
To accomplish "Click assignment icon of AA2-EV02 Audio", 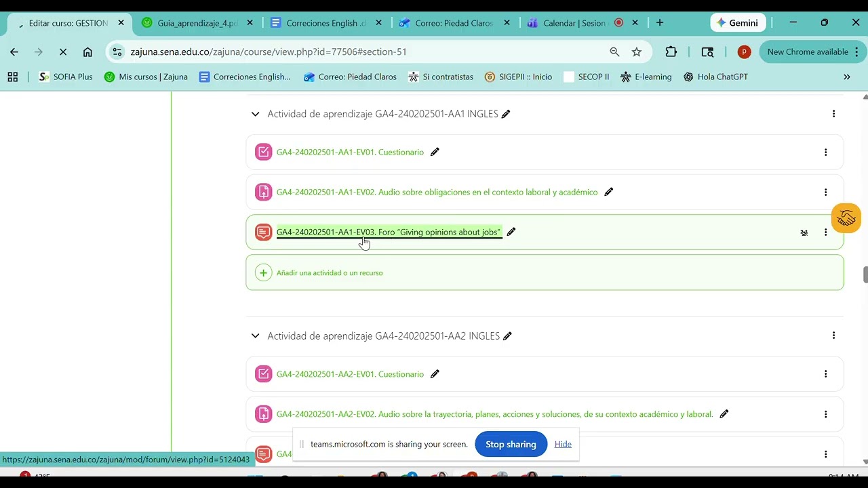I will click(263, 413).
